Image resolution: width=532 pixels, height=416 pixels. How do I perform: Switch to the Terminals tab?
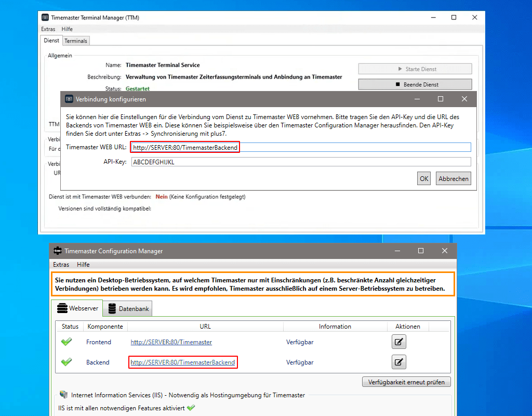[76, 41]
